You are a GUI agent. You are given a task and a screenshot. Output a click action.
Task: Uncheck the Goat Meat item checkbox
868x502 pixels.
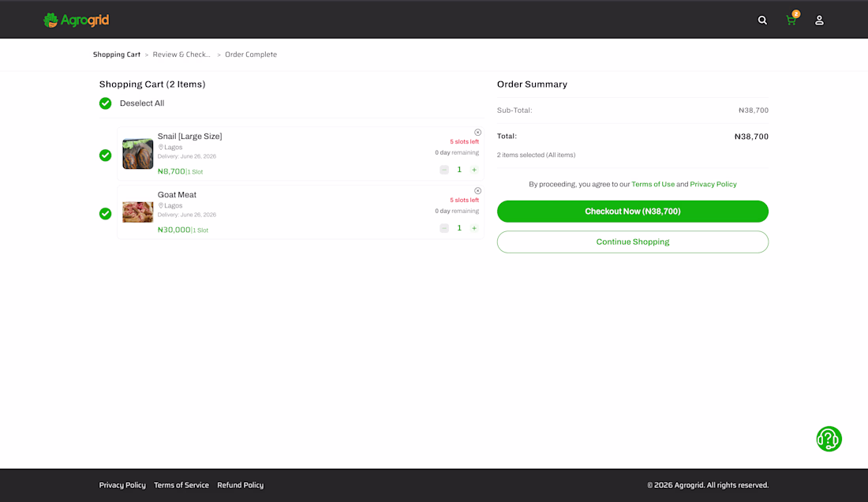(x=105, y=214)
